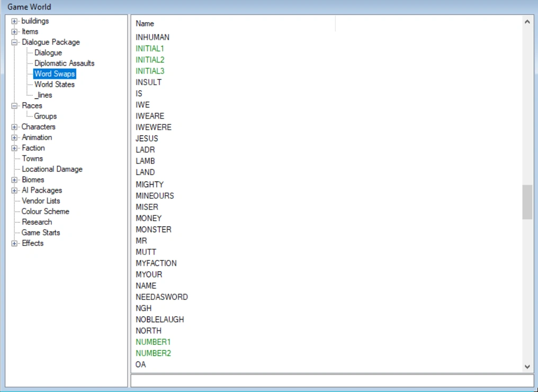Click the list scrollbar down arrow
Image resolution: width=538 pixels, height=392 pixels.
pyautogui.click(x=527, y=367)
